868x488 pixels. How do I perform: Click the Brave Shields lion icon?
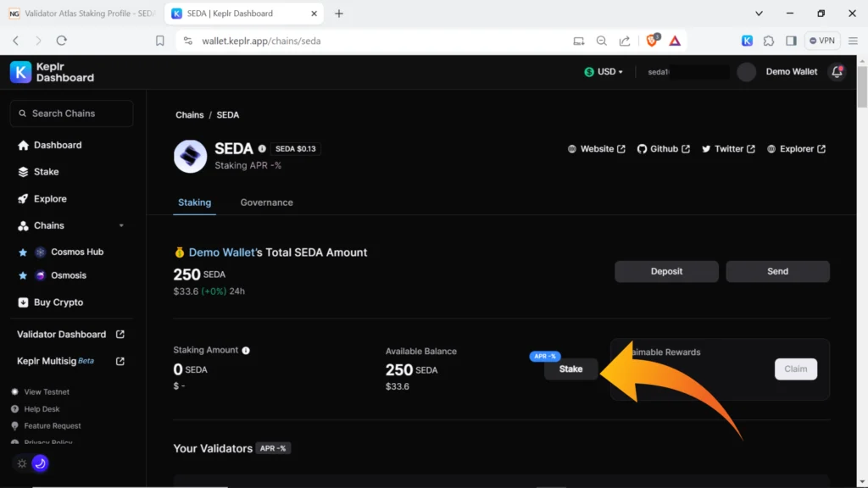652,40
